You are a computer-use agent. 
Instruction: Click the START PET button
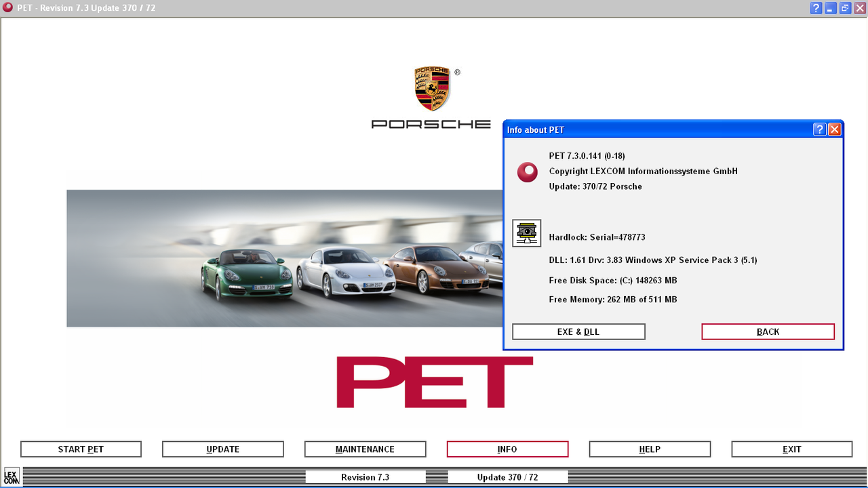(x=81, y=449)
